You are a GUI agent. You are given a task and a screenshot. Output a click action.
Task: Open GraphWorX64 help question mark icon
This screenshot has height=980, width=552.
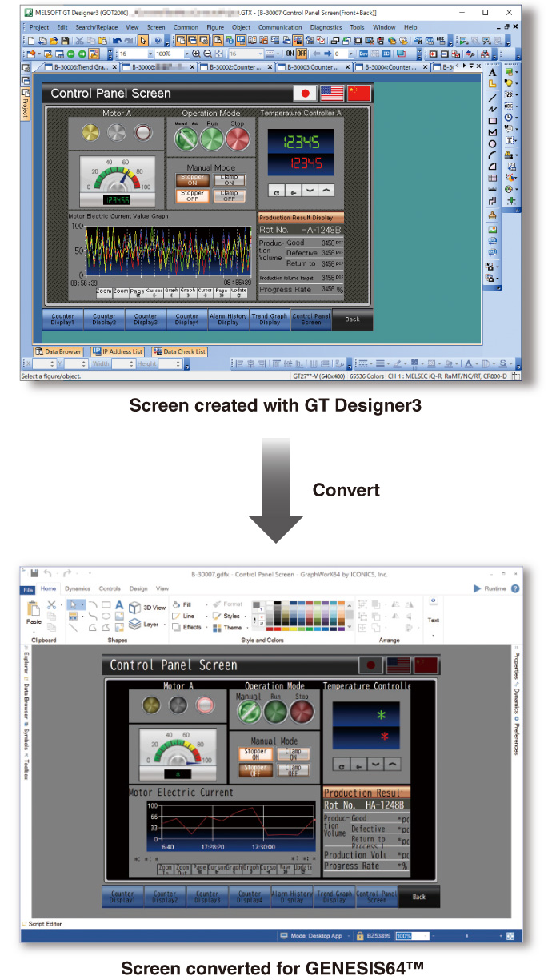coord(515,588)
